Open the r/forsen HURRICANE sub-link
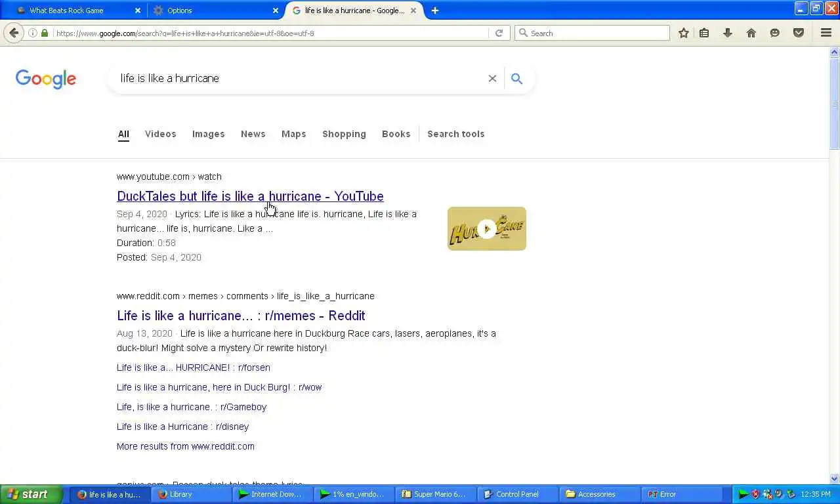 (194, 367)
